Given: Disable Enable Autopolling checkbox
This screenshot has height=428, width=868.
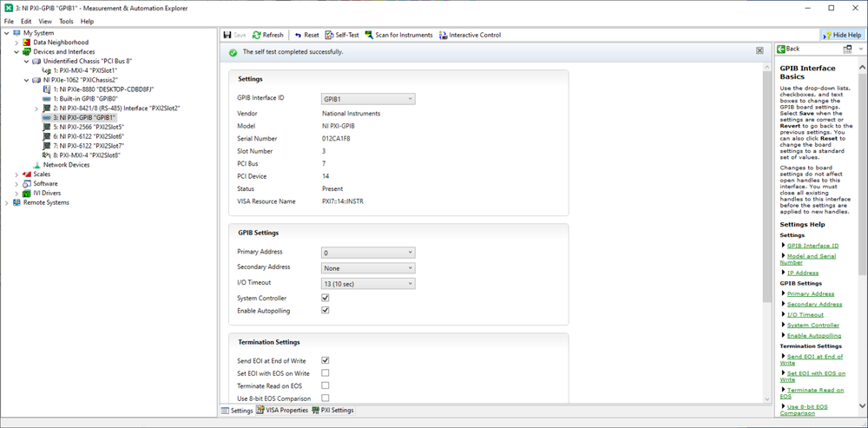Looking at the screenshot, I should coord(325,310).
